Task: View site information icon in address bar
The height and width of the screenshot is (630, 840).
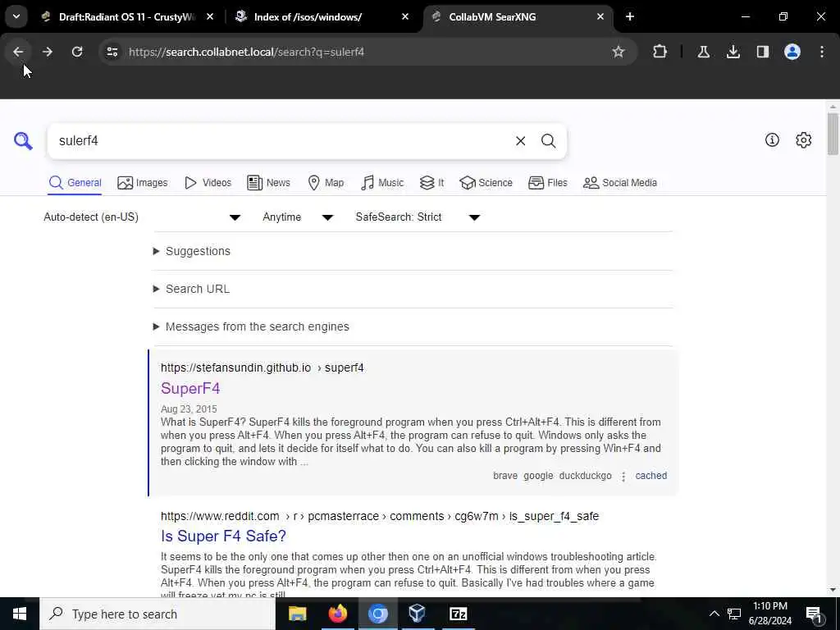Action: 112,52
